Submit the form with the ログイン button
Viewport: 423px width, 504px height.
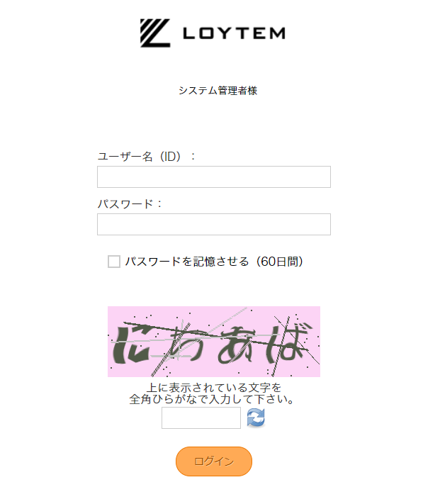[x=214, y=461]
